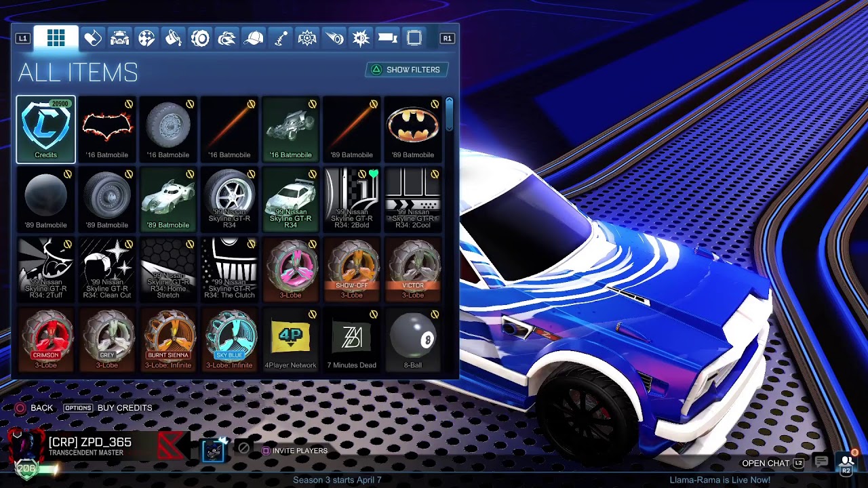Image resolution: width=868 pixels, height=488 pixels.
Task: Click the [CRP] ZPD_365 player banner
Action: (99, 447)
